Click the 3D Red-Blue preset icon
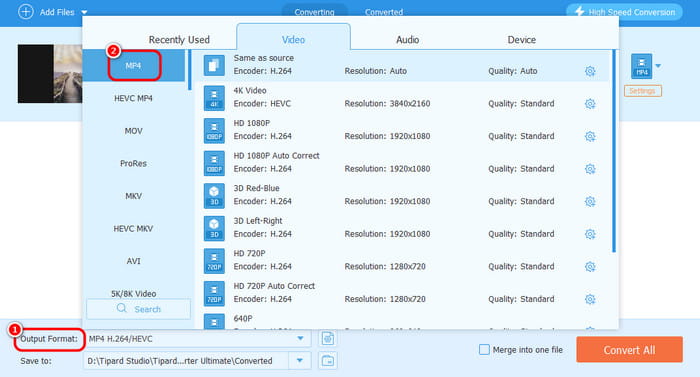The width and height of the screenshot is (700, 377). point(214,196)
